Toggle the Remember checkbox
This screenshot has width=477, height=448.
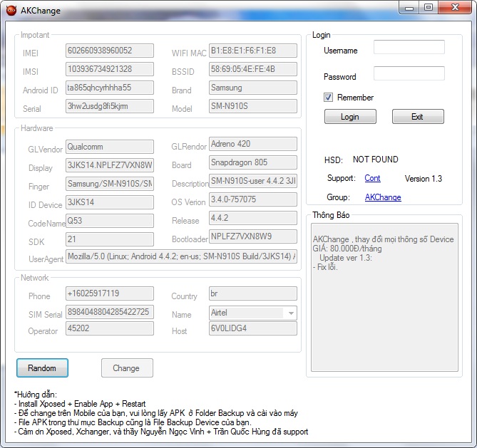click(328, 98)
